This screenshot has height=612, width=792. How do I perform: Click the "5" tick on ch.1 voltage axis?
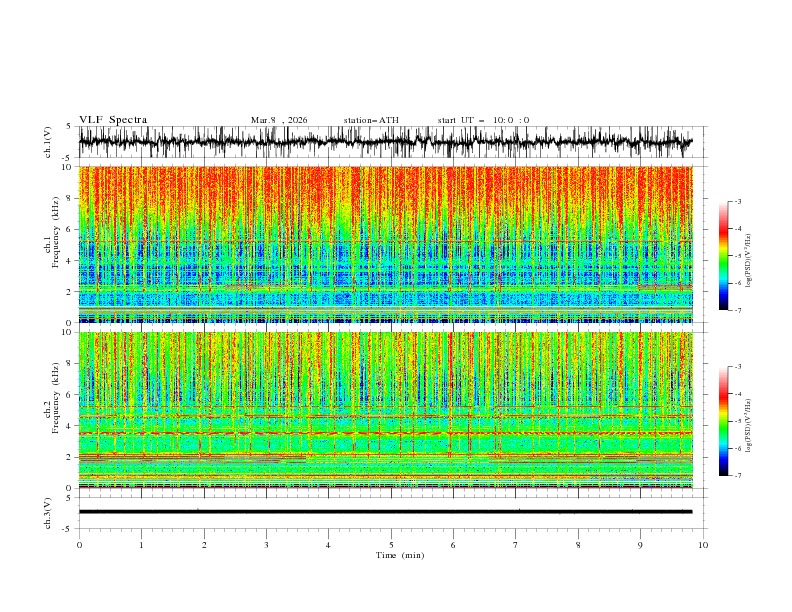point(70,126)
